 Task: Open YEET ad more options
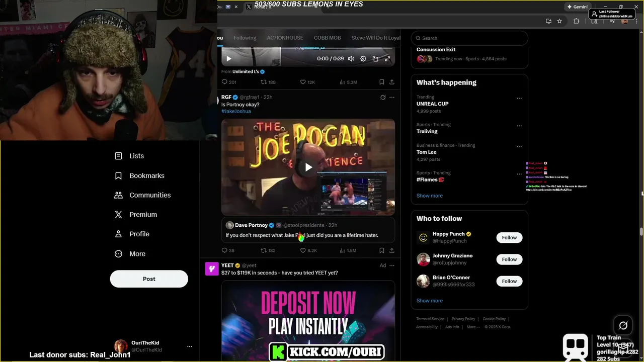pyautogui.click(x=392, y=265)
